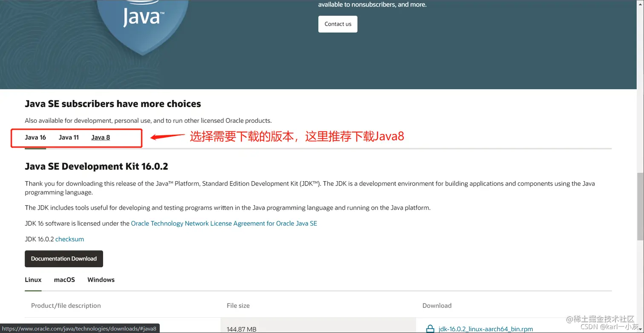Click the lock icon beside the rpm download
The image size is (644, 333).
coord(430,329)
